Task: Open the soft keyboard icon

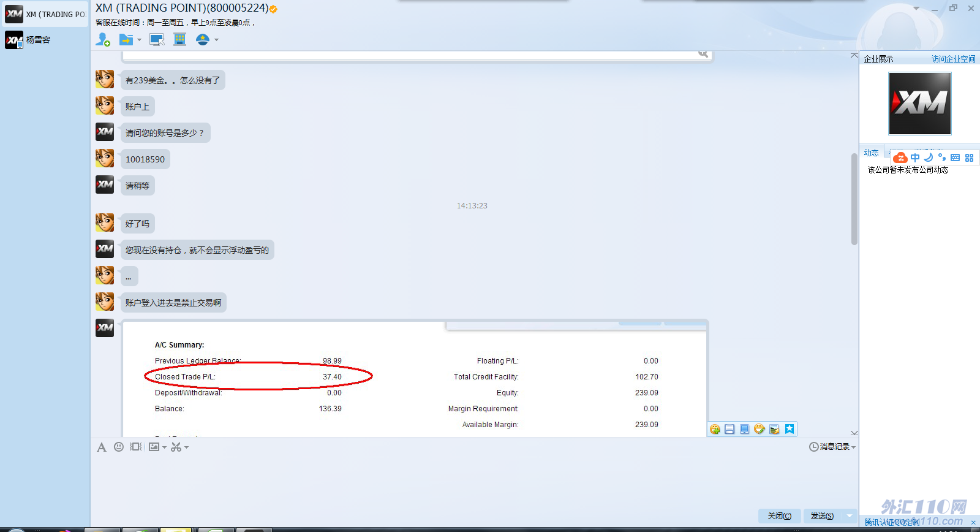Action: click(956, 158)
